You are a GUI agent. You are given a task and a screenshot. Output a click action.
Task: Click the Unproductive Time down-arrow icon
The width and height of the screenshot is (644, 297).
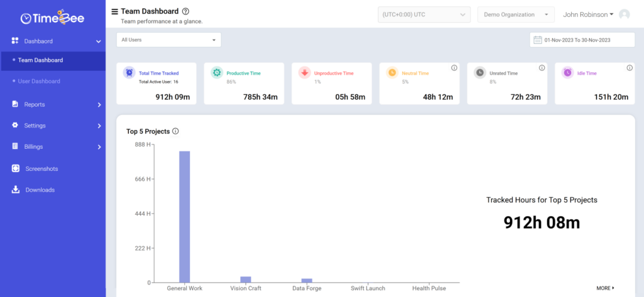[x=304, y=73]
